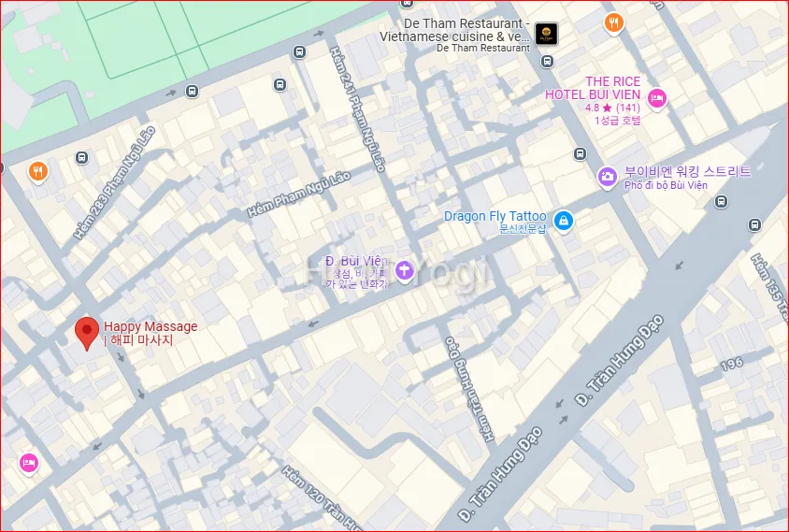Image resolution: width=789 pixels, height=532 pixels.
Task: Click the hotel's 4.8 star rating text
Action: (x=612, y=108)
